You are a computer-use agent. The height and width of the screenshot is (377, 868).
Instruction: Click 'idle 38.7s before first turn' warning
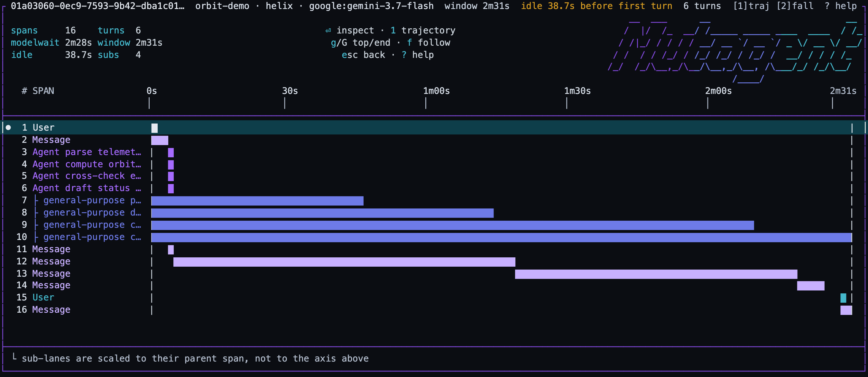click(x=596, y=6)
